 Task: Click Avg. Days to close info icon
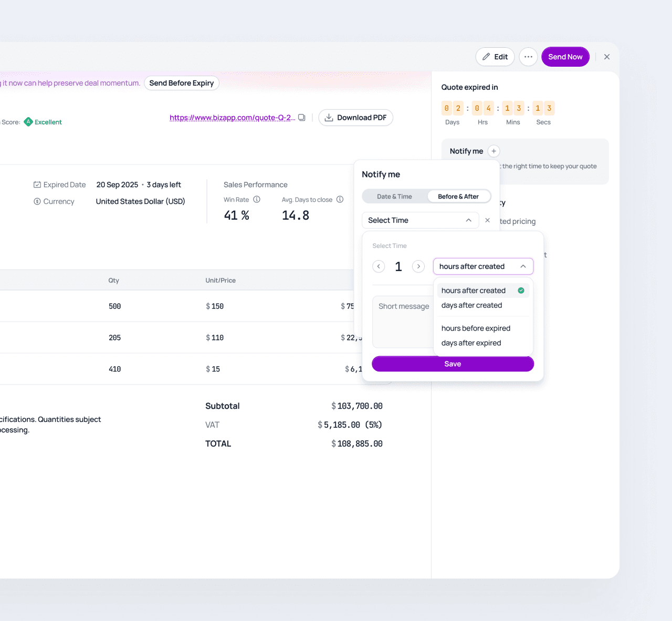click(x=340, y=200)
